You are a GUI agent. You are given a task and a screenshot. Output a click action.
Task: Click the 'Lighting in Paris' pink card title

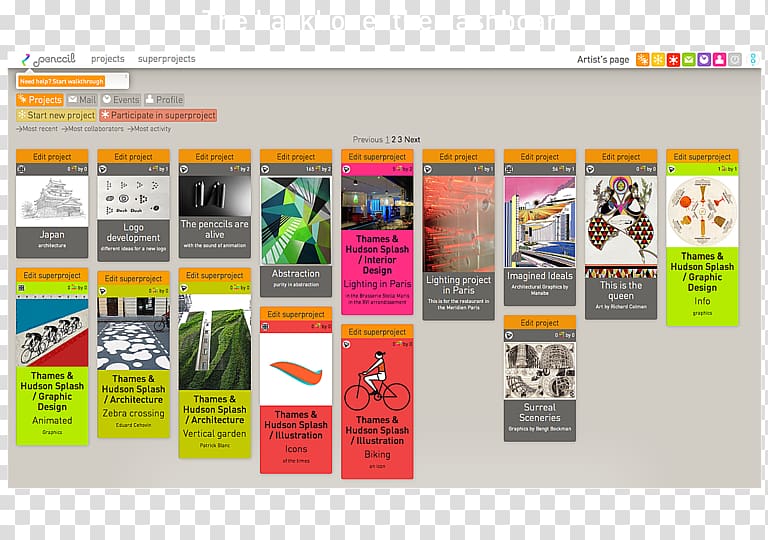[377, 284]
